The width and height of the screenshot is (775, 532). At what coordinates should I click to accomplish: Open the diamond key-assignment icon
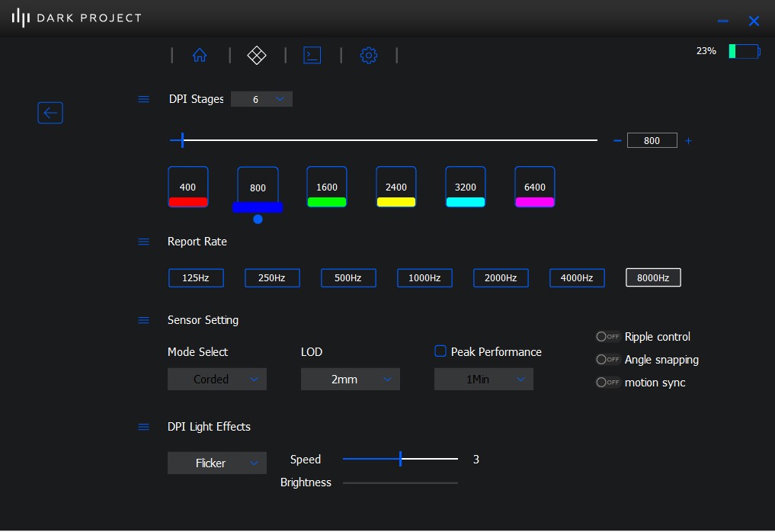click(257, 55)
